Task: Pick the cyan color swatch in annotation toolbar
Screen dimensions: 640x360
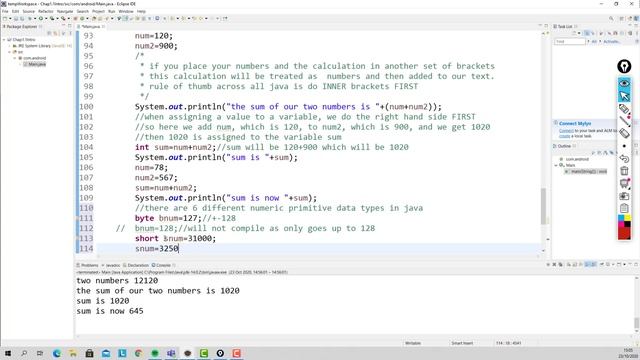Action: (621, 218)
